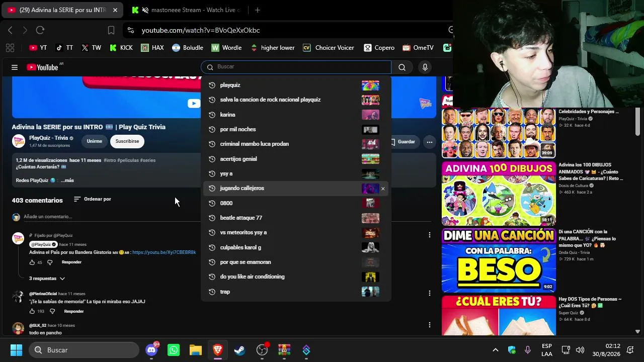Open the #series hashtag link
Image resolution: width=644 pixels, height=362 pixels.
148,160
